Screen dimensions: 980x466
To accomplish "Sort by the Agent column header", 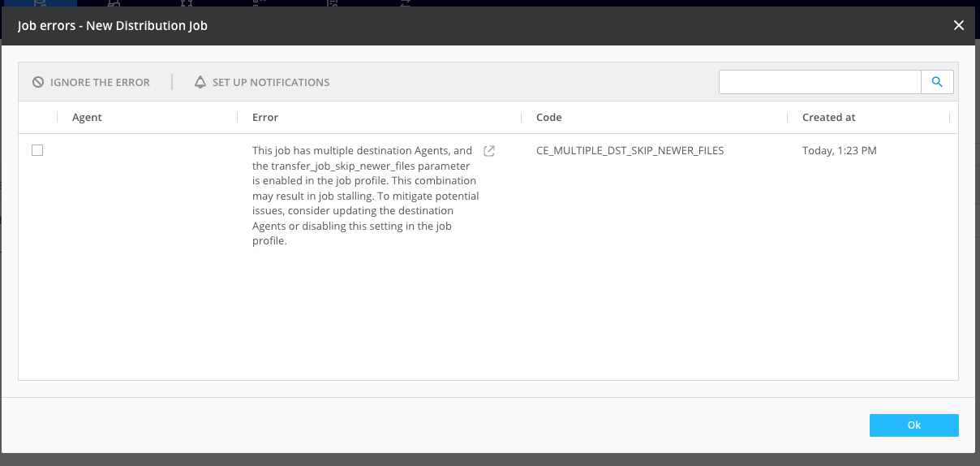I will [x=87, y=118].
